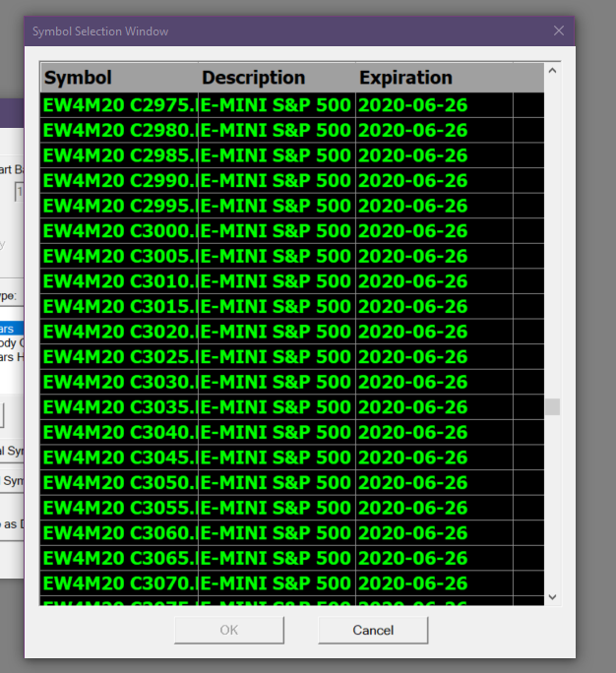616x673 pixels.
Task: Select the EW4M20 C3040 symbol row
Action: 292,432
